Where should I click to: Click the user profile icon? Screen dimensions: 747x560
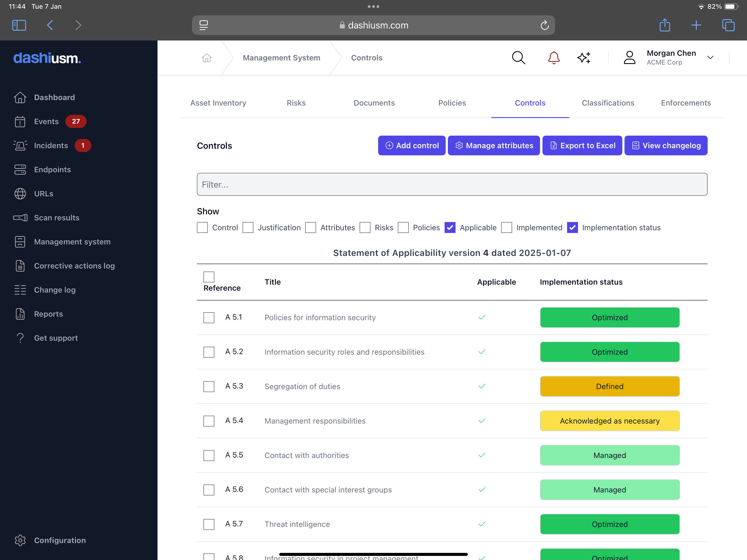coord(630,57)
